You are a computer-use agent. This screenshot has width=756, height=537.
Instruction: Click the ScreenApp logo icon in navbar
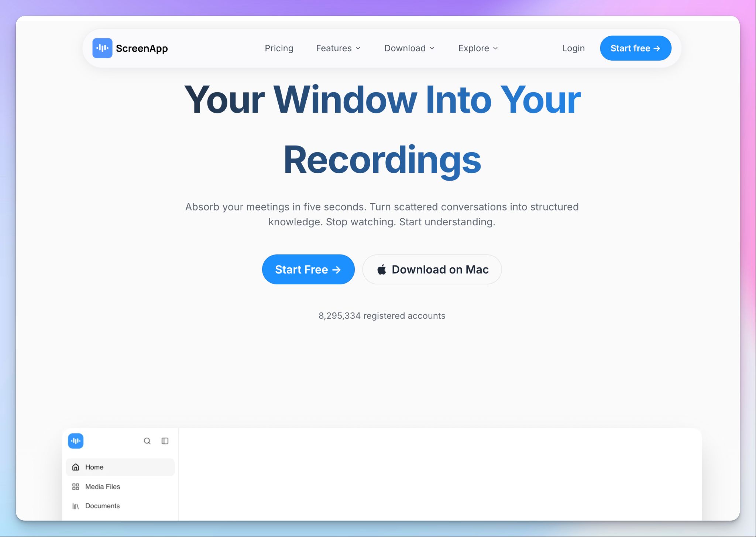click(x=102, y=48)
